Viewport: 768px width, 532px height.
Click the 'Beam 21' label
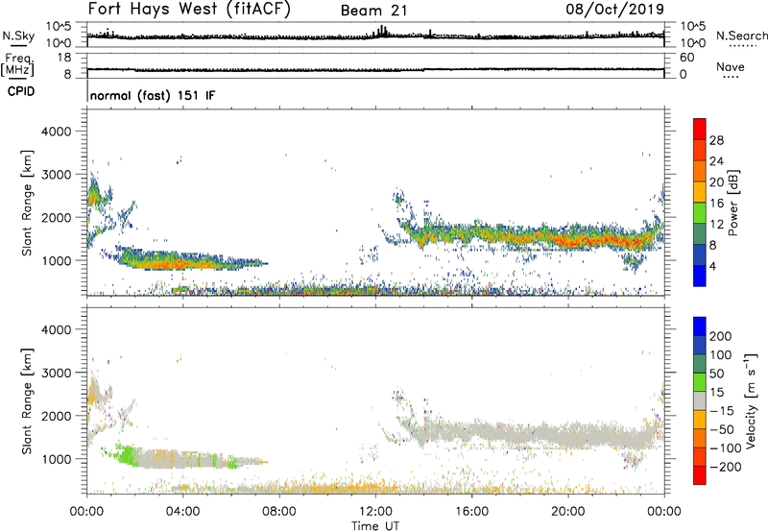(374, 11)
